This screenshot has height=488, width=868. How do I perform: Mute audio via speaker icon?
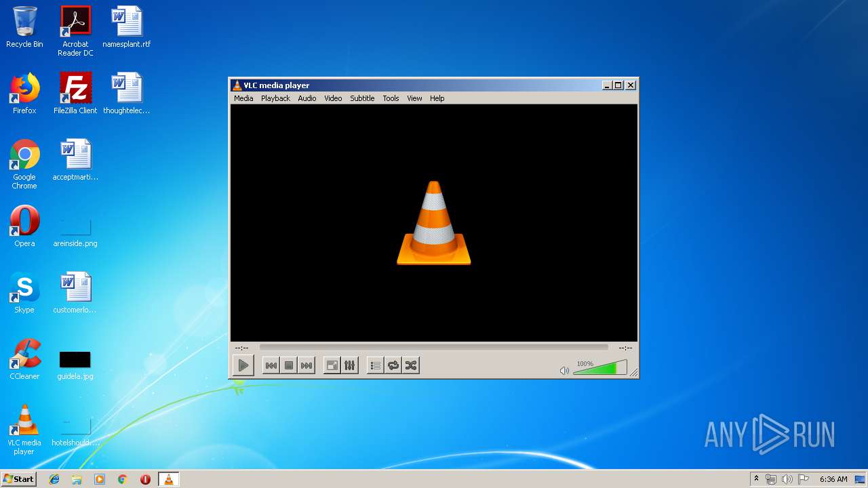click(x=564, y=370)
